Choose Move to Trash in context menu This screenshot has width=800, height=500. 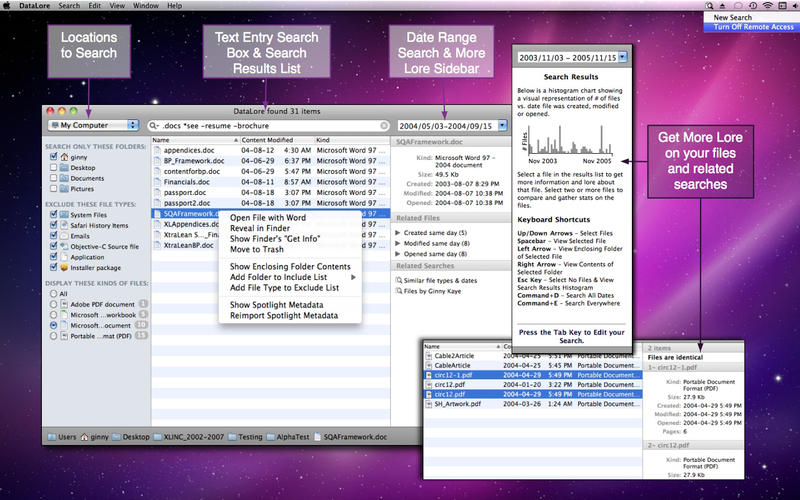pos(290,249)
